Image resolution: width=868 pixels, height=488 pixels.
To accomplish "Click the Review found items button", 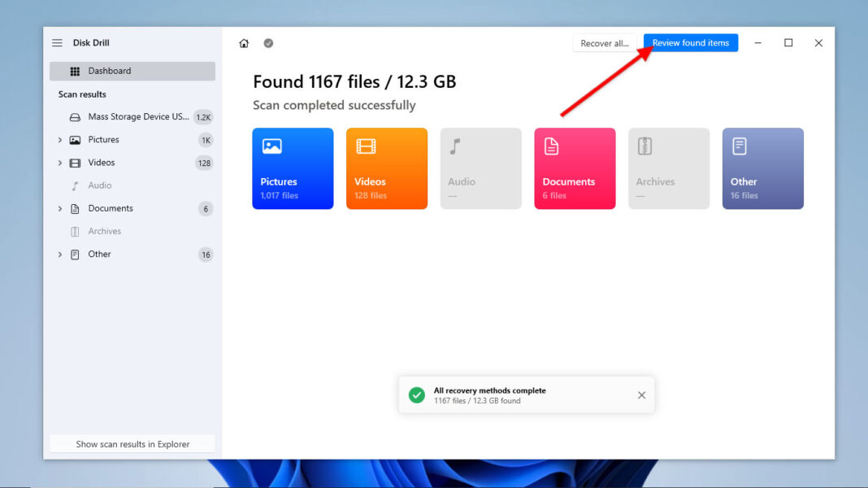I will (x=690, y=42).
